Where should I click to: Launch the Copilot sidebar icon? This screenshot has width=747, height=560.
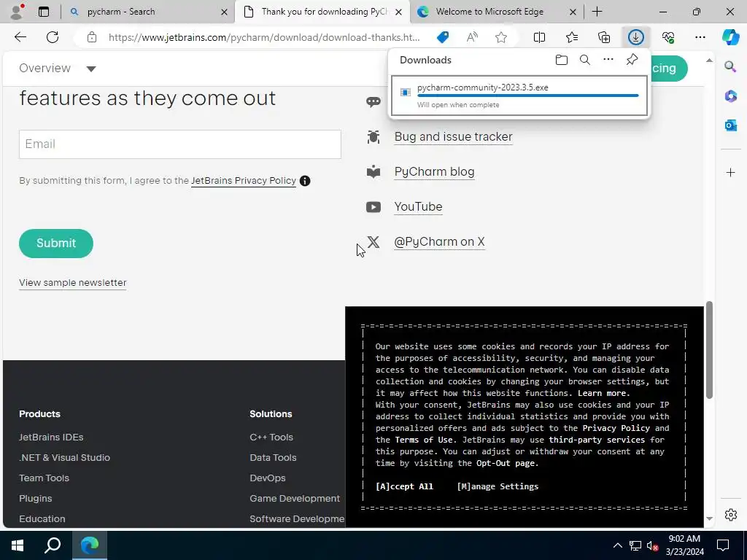730,37
